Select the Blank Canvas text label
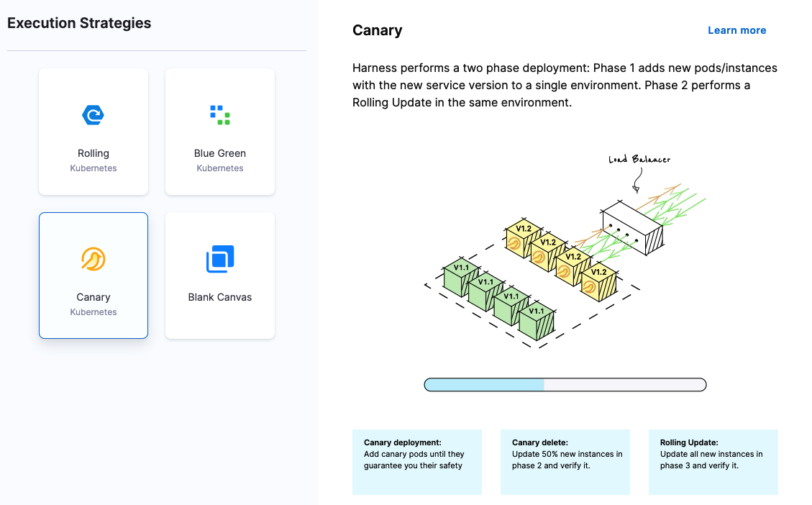The height and width of the screenshot is (505, 812). click(x=220, y=297)
